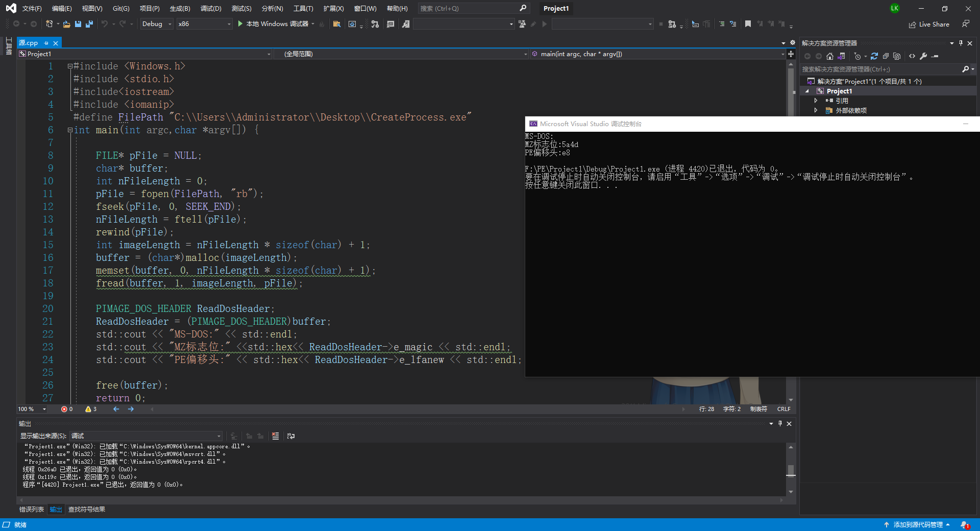
Task: Click the 制表符 indentation indicator
Action: [758, 409]
